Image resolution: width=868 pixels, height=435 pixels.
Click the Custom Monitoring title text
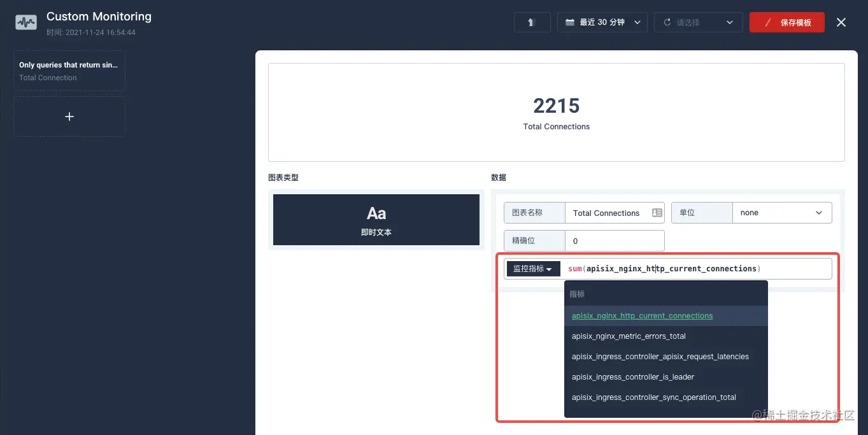point(99,17)
